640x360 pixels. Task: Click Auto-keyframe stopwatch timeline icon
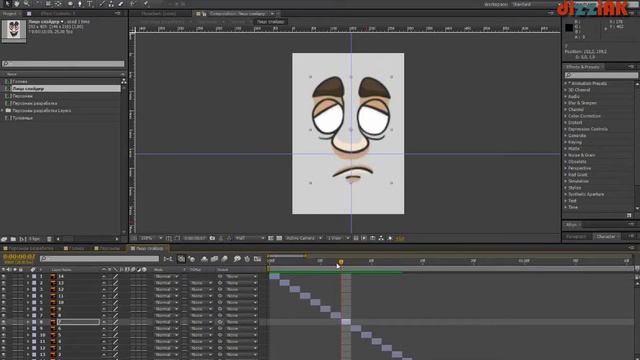coord(247,259)
